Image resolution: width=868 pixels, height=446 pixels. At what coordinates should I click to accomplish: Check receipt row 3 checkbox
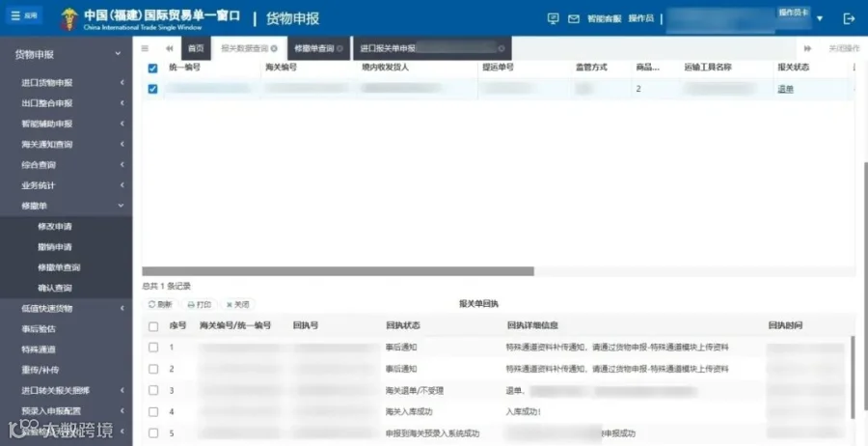coord(153,390)
